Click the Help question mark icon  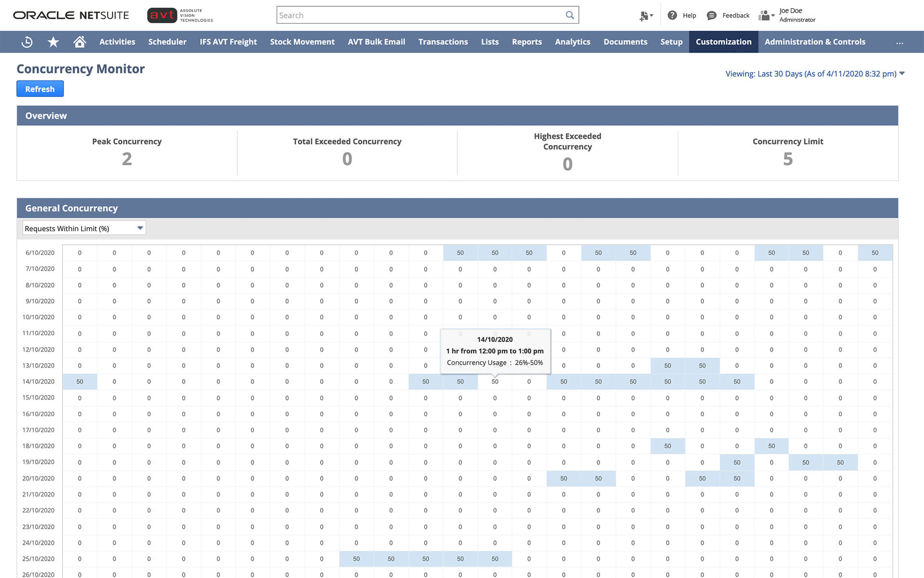point(672,15)
